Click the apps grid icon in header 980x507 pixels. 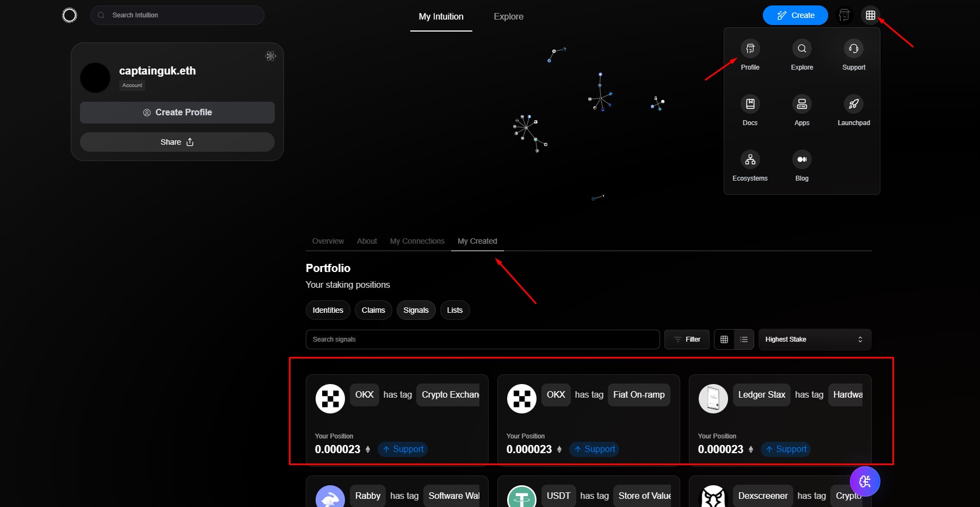(x=870, y=15)
